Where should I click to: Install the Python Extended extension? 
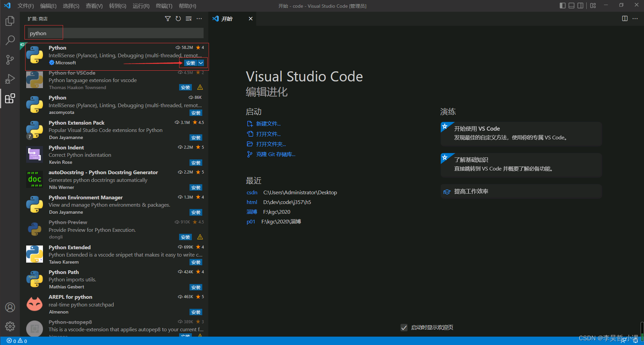pyautogui.click(x=196, y=262)
